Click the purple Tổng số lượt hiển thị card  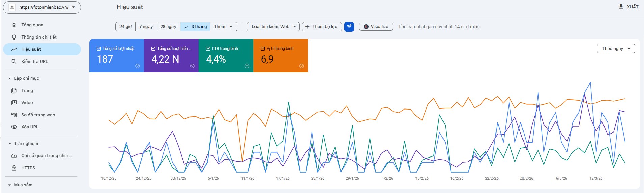coord(171,55)
